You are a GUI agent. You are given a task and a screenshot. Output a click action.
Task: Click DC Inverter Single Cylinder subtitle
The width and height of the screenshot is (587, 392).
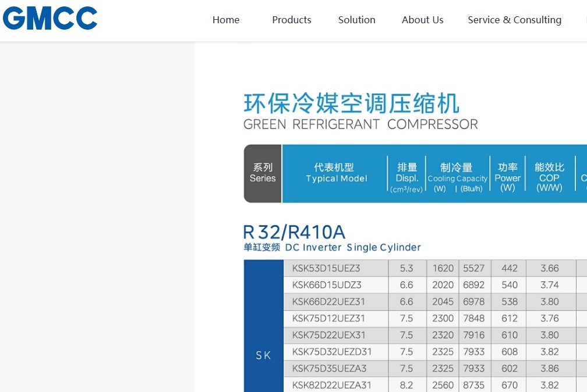coord(353,247)
